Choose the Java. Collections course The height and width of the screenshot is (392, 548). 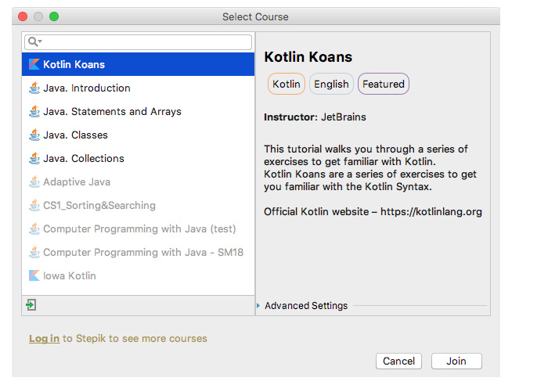[x=138, y=158]
